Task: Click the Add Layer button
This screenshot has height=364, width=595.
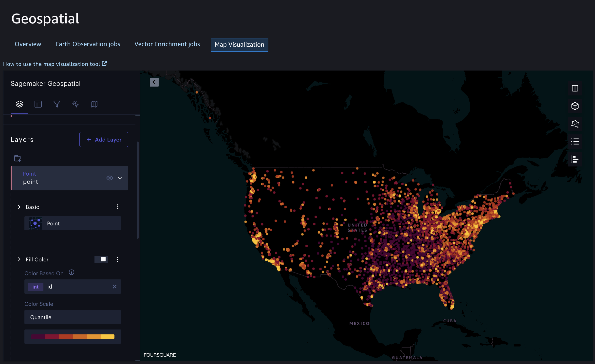Action: (103, 139)
